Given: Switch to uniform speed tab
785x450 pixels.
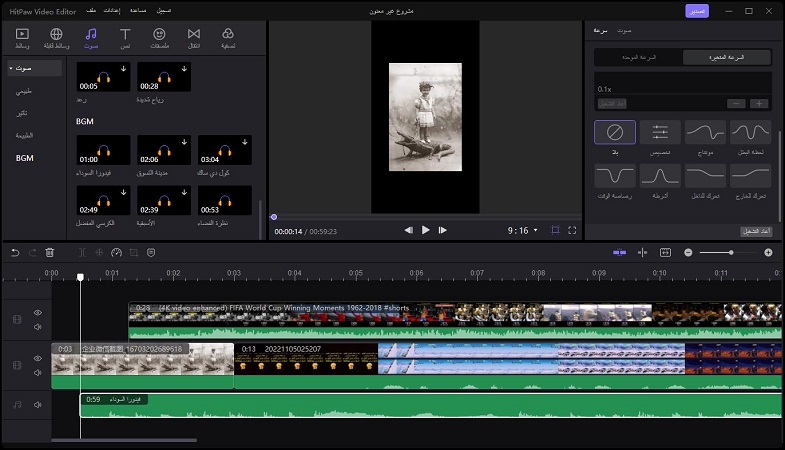Looking at the screenshot, I should tap(638, 58).
